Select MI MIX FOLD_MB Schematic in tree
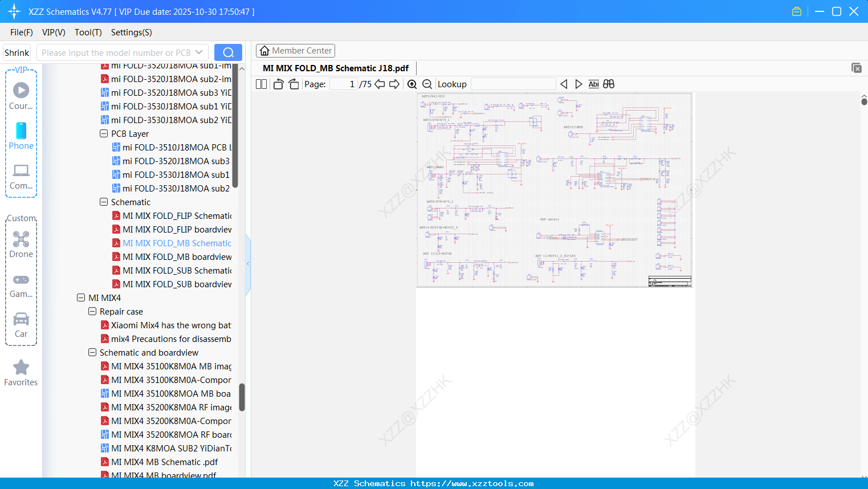Image resolution: width=868 pixels, height=489 pixels. click(x=172, y=243)
